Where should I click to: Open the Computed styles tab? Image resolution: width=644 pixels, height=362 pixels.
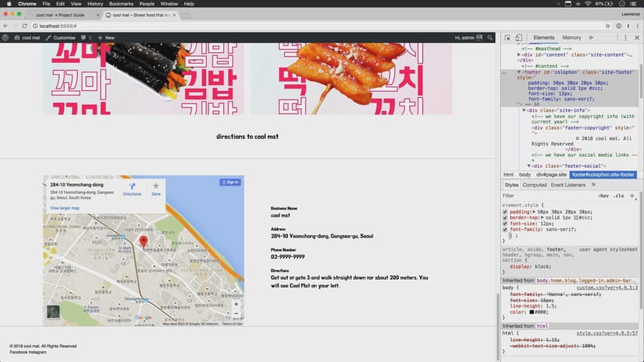pyautogui.click(x=534, y=185)
